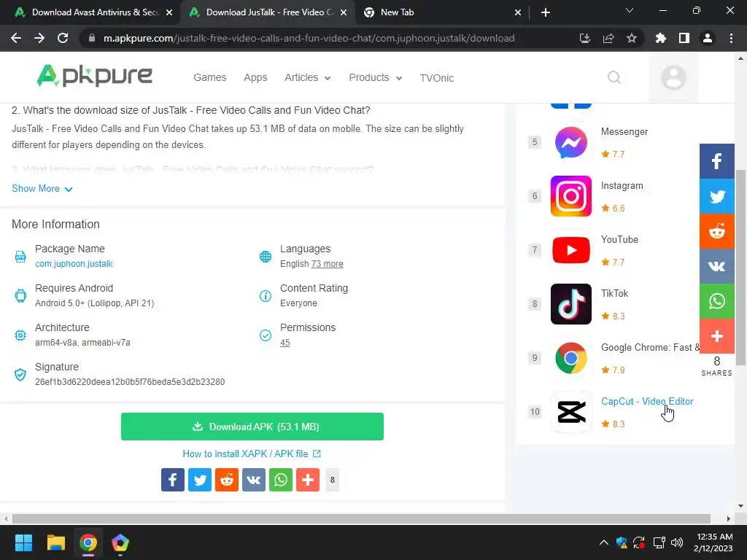747x560 pixels.
Task: Click the plus share icon below download
Action: 308,480
